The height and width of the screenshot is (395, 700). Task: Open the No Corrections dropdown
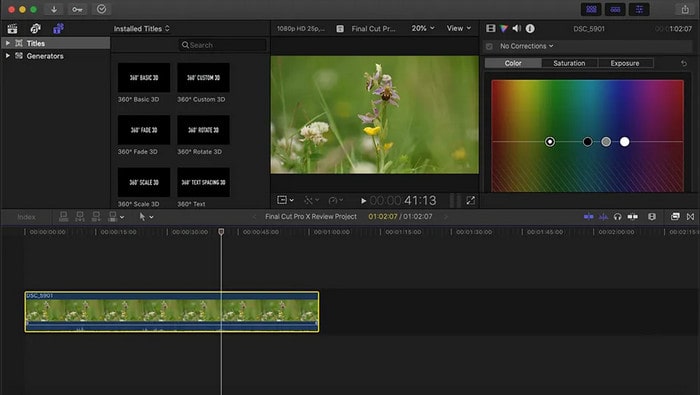(527, 46)
